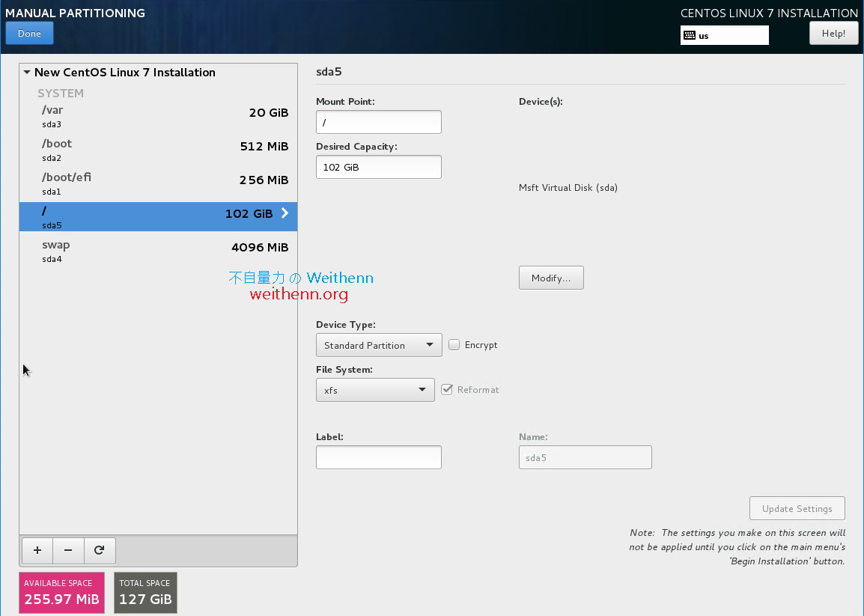Click the us keyboard layout label
Viewport: 864px width, 616px height.
[x=704, y=36]
